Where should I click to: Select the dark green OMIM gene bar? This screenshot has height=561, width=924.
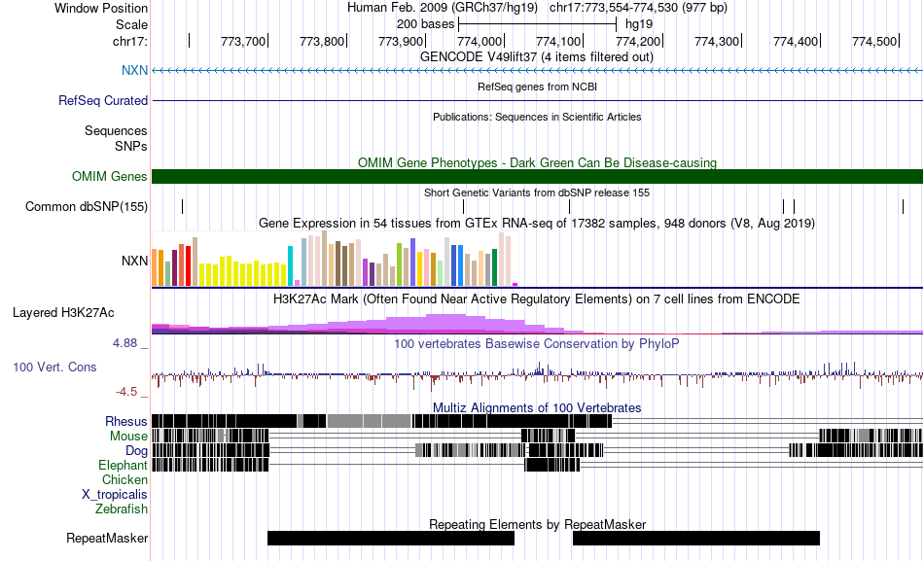tap(537, 176)
